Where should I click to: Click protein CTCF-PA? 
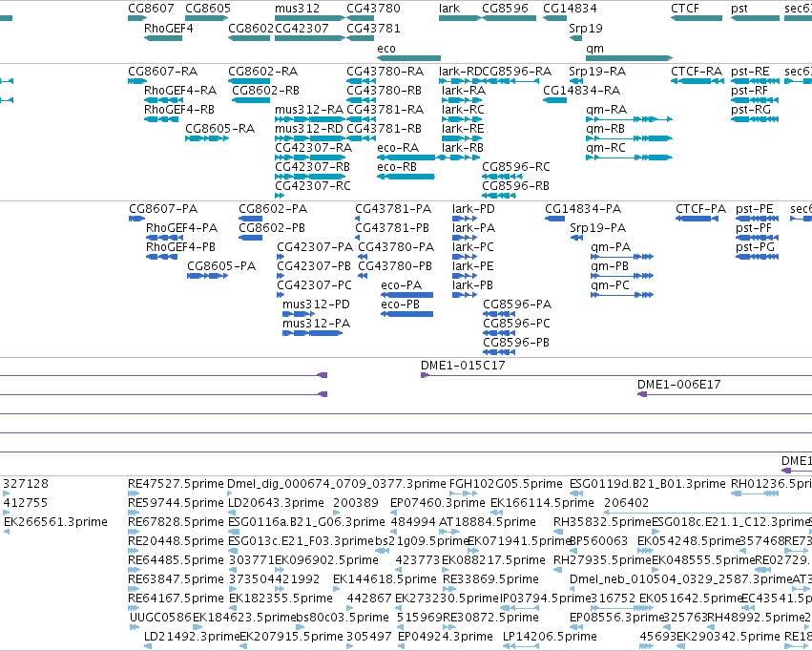tap(700, 209)
